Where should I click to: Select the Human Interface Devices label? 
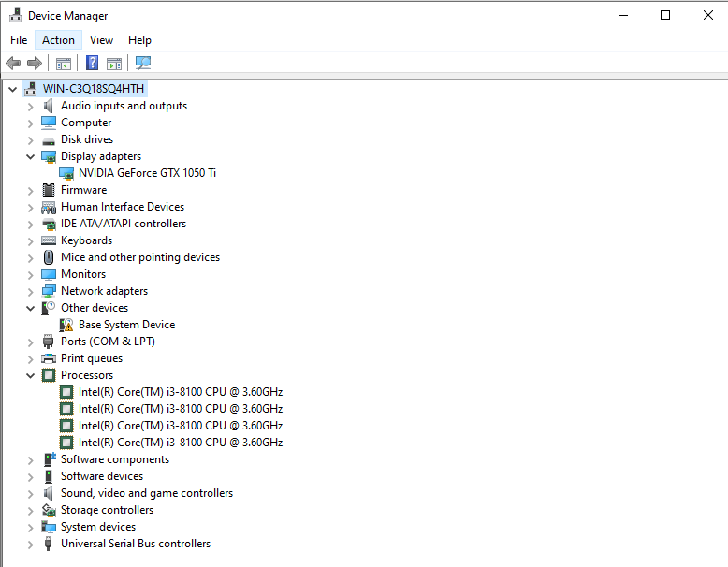tap(123, 207)
